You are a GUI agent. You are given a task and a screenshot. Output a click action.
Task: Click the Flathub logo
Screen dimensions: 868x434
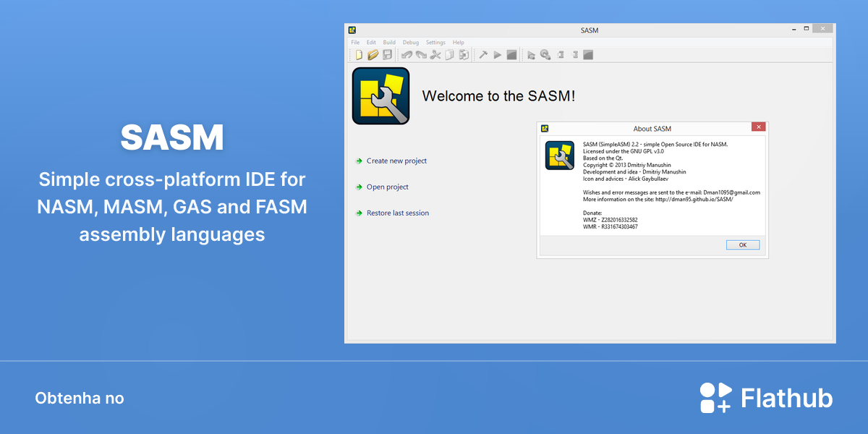pyautogui.click(x=766, y=398)
